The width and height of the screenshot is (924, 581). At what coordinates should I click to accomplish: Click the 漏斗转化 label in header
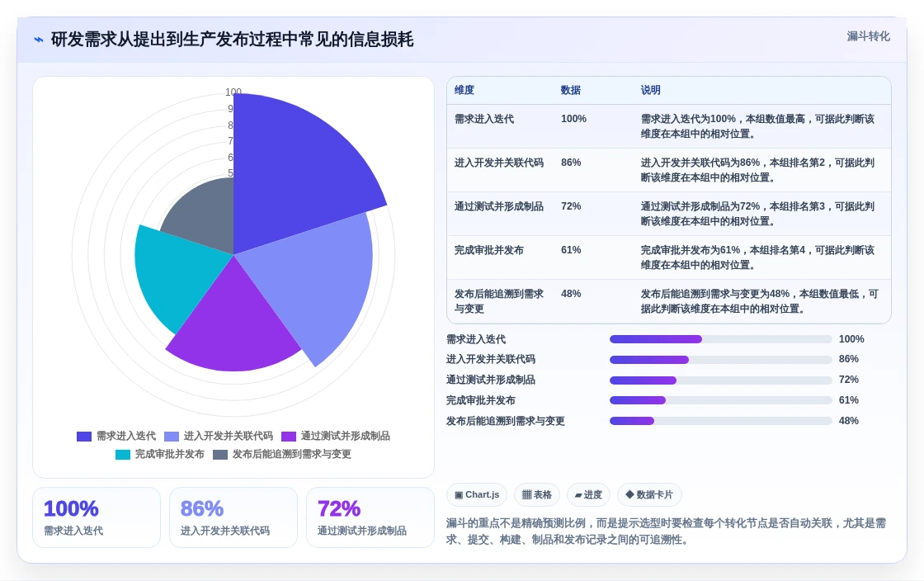point(868,36)
